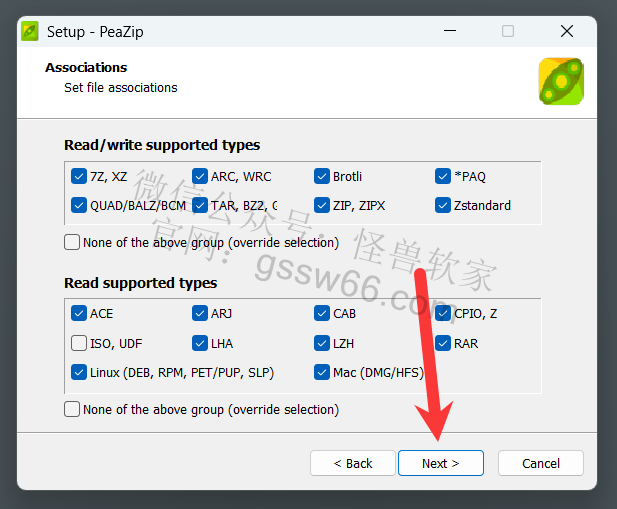Disable the Zstandard checkbox
The height and width of the screenshot is (509, 617).
point(443,205)
